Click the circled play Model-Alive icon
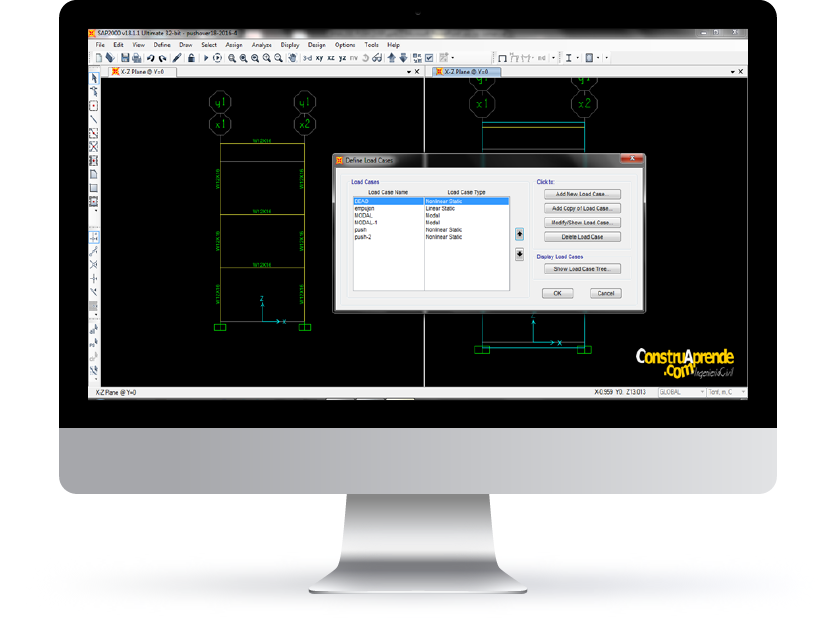836x640 pixels. tap(217, 58)
